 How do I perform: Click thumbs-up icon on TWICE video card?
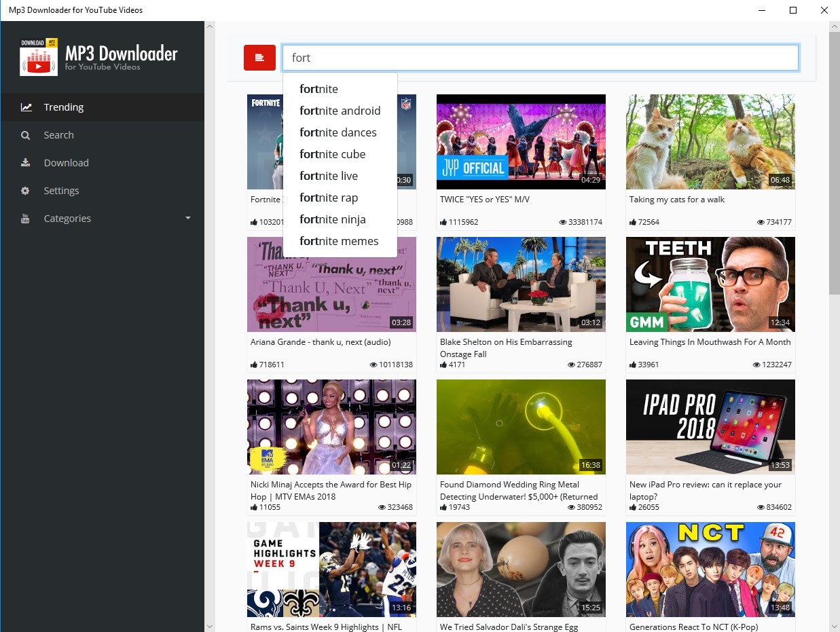(x=443, y=222)
